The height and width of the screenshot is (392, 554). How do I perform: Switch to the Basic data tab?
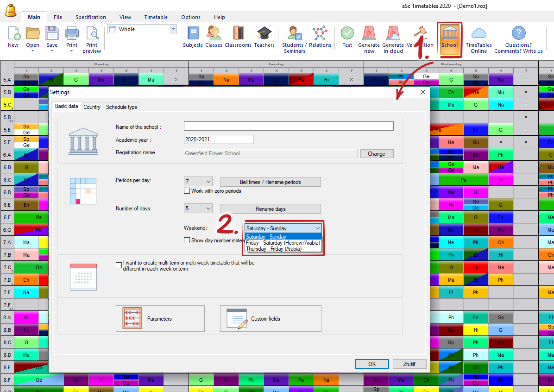(66, 106)
